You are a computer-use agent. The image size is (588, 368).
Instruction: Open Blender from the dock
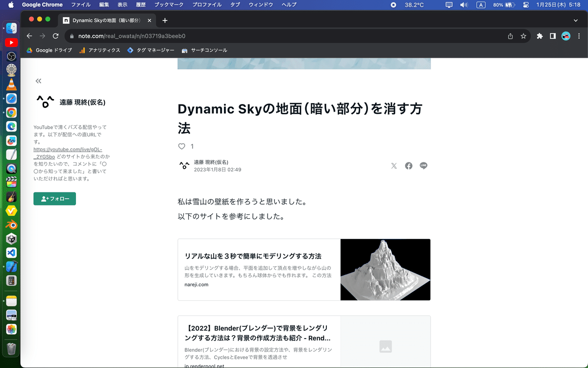[x=11, y=225]
